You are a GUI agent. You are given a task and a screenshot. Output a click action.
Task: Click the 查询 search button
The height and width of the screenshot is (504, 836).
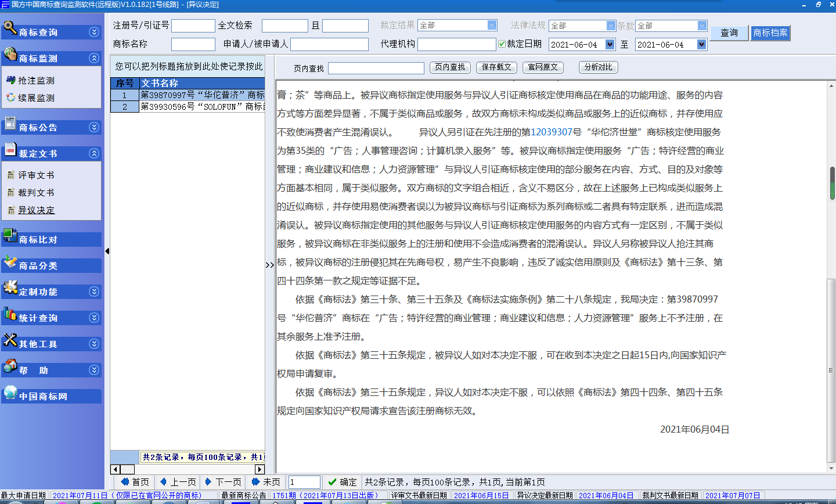click(x=729, y=33)
